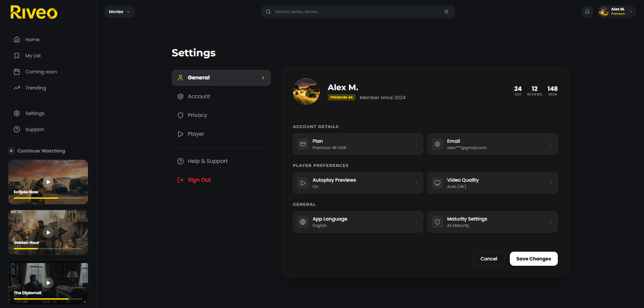Open the Movies category dropdown
The height and width of the screenshot is (308, 644).
click(x=119, y=12)
